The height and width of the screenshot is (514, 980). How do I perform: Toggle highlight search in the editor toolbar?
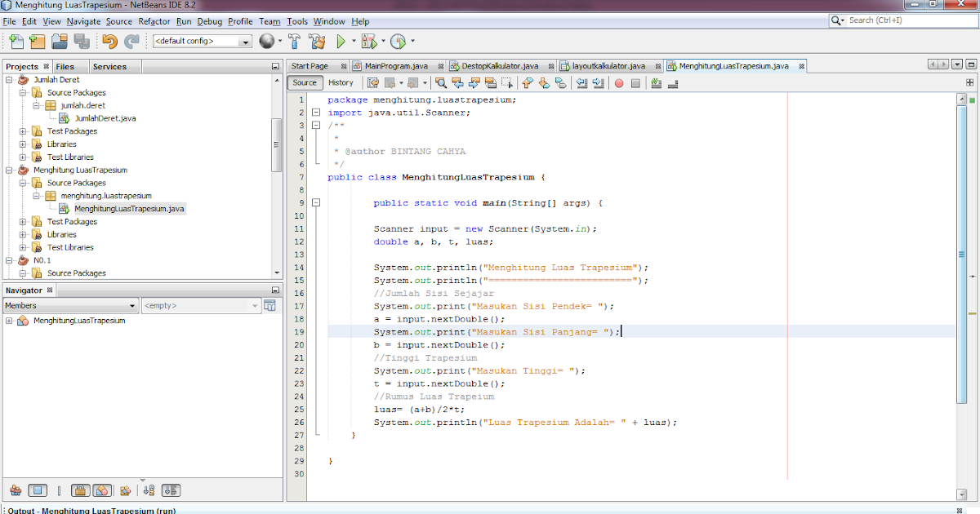pyautogui.click(x=489, y=82)
